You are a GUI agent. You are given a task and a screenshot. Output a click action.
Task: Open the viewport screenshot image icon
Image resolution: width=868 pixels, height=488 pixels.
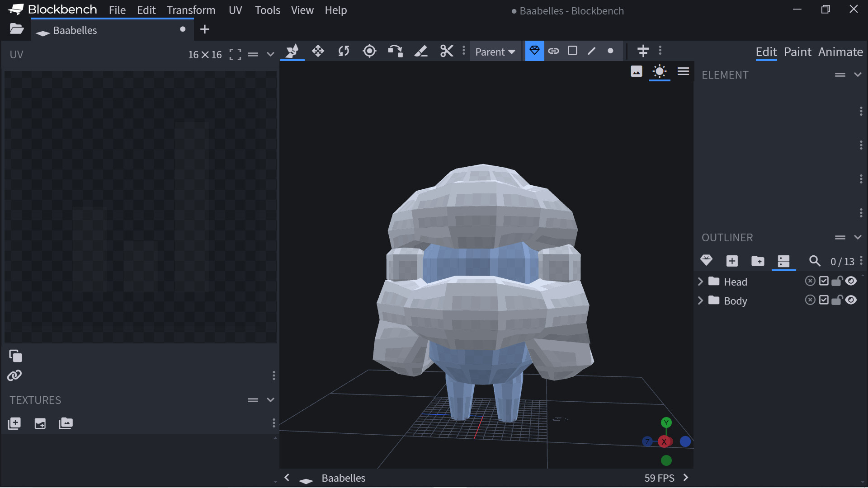[636, 71]
